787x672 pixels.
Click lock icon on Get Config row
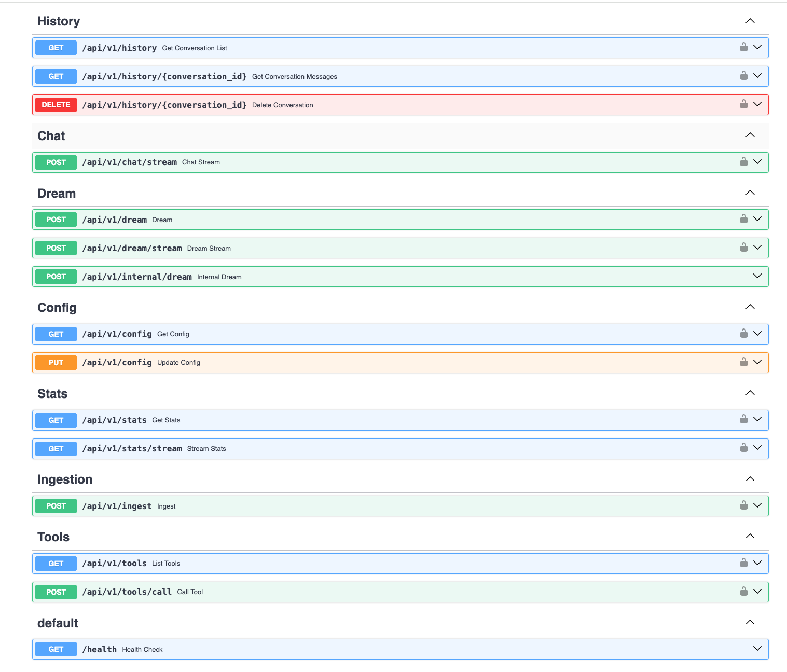click(743, 333)
